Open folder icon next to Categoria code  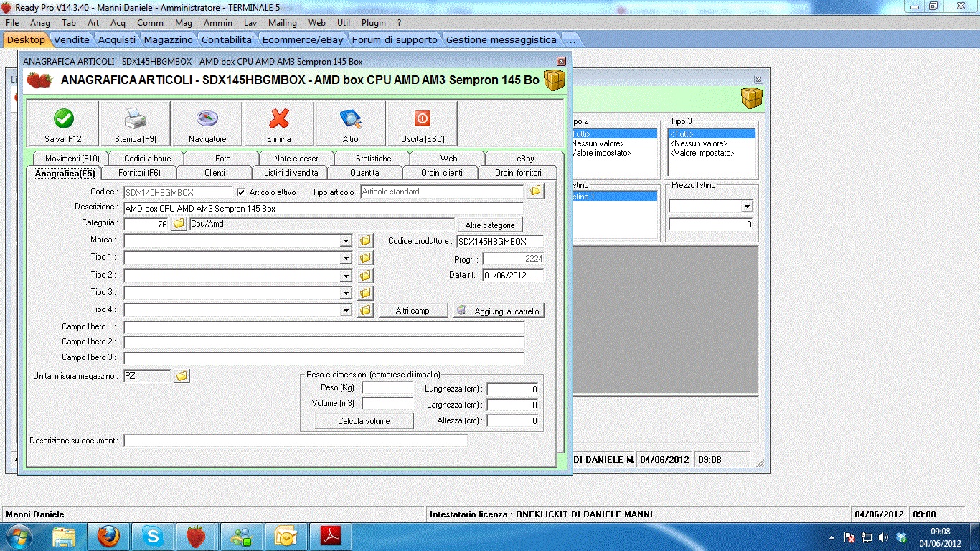point(179,225)
